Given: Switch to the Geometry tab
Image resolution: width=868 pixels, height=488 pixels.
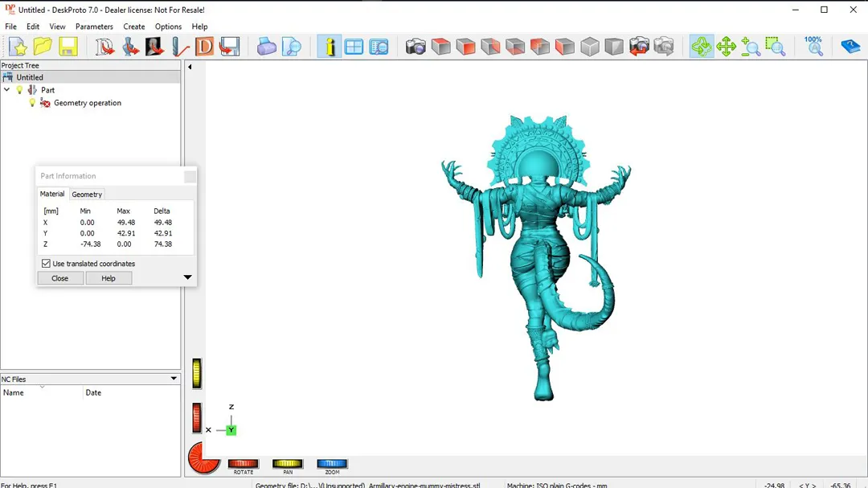Looking at the screenshot, I should coord(87,195).
